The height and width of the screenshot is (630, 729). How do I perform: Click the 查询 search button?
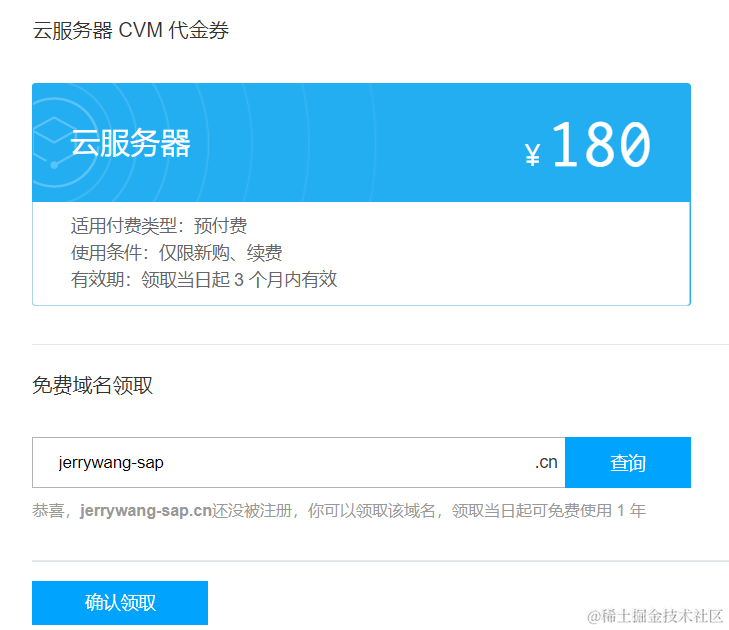pyautogui.click(x=628, y=462)
